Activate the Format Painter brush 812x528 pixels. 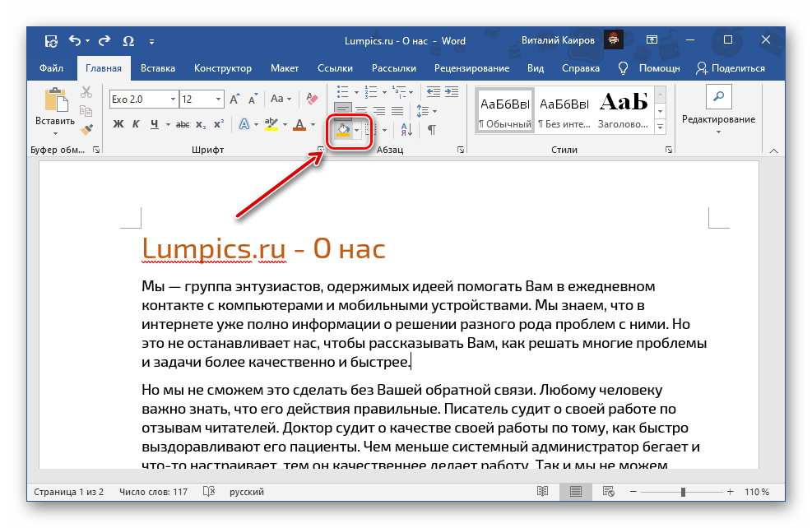click(86, 128)
